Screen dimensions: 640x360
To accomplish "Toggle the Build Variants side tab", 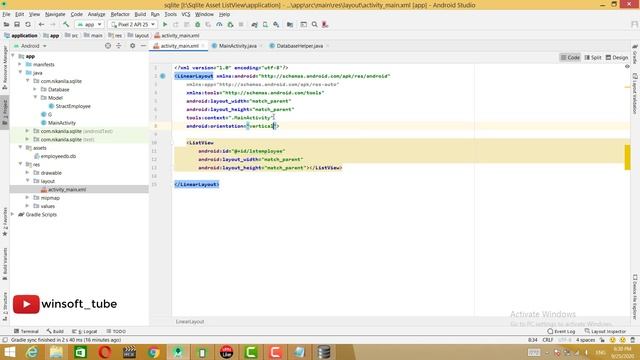I will 5,263.
